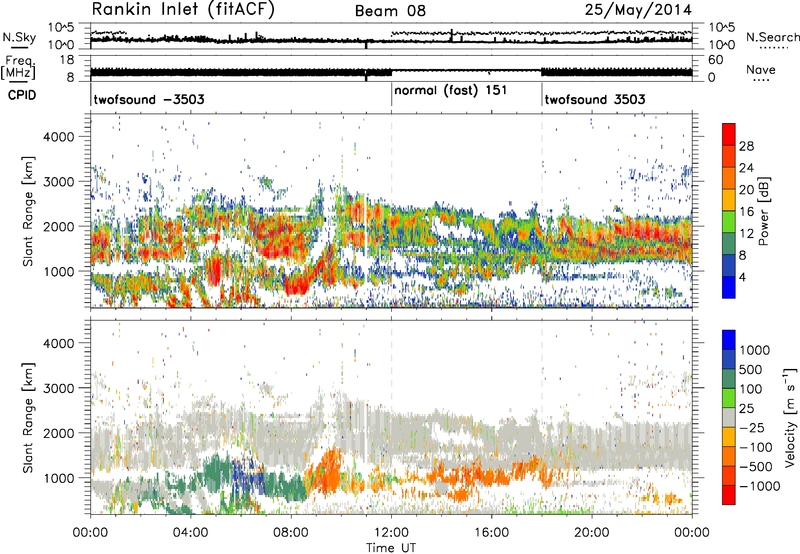Click the 18:00 dashed CPID boundary in the velocity panel

542,416
